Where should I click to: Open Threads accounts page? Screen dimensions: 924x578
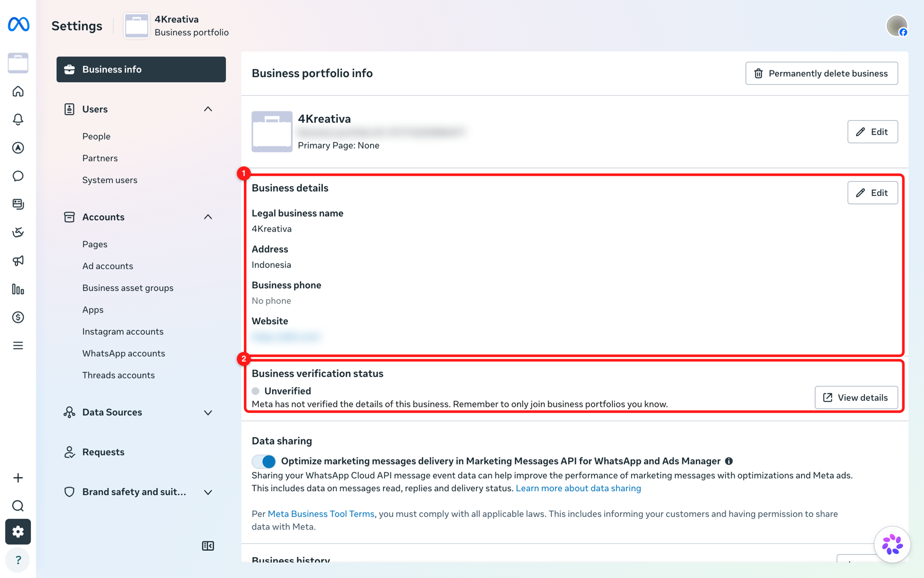click(119, 375)
